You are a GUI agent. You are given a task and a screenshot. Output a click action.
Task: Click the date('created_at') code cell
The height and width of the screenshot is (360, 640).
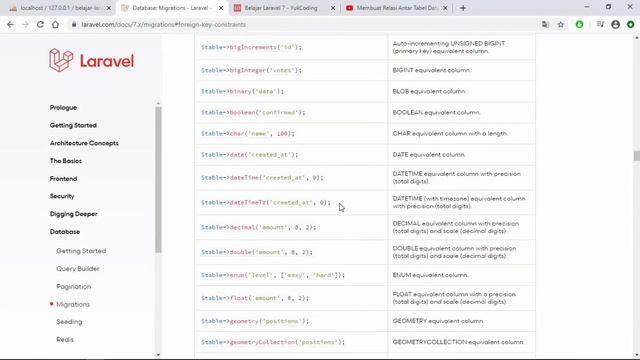click(x=291, y=155)
